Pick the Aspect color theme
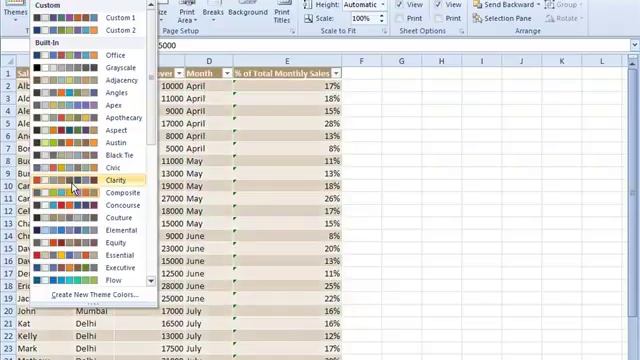 89,130
